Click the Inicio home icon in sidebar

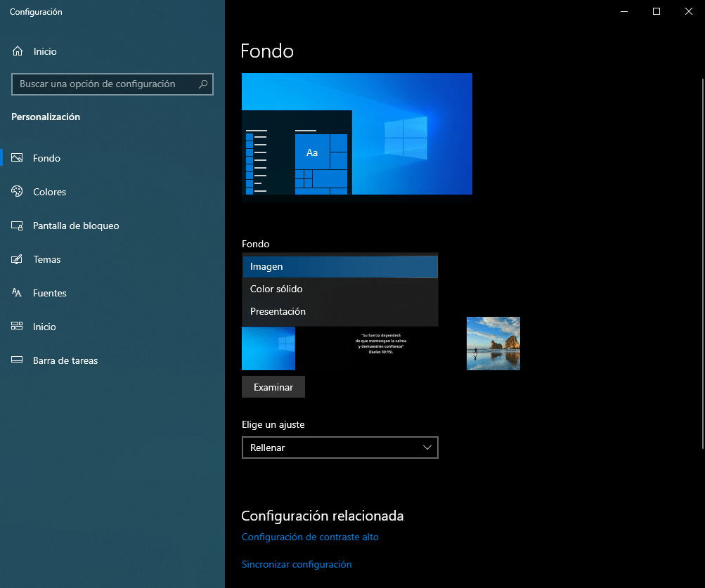pyautogui.click(x=18, y=51)
